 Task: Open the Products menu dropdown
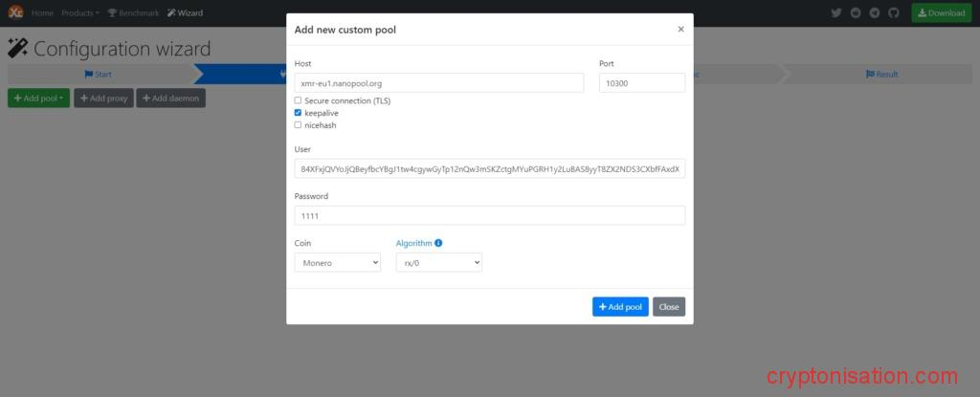[80, 13]
